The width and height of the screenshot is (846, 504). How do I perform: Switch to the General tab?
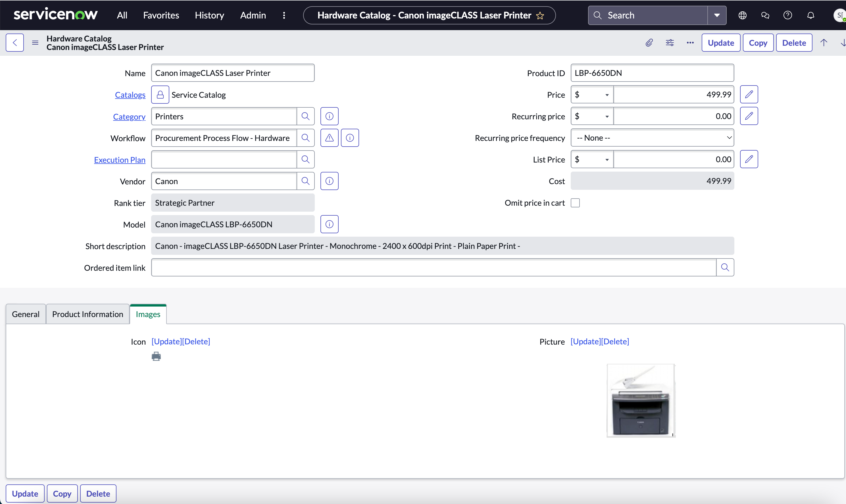click(x=26, y=314)
